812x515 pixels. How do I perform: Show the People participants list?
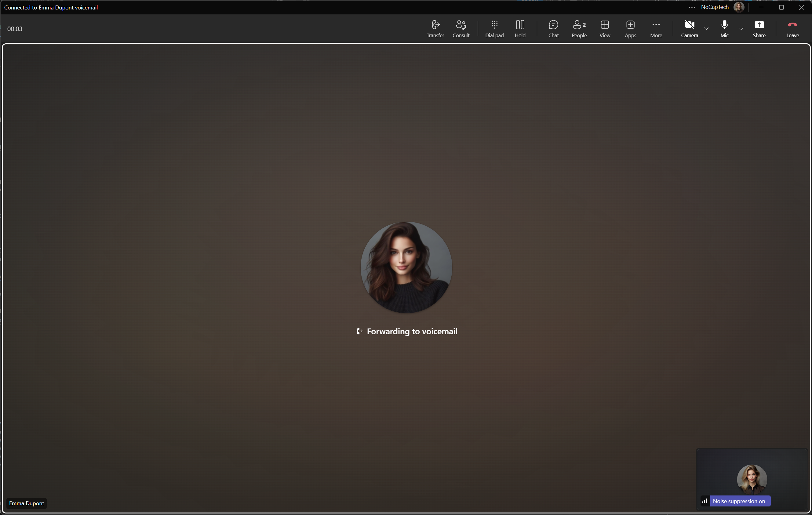point(579,29)
